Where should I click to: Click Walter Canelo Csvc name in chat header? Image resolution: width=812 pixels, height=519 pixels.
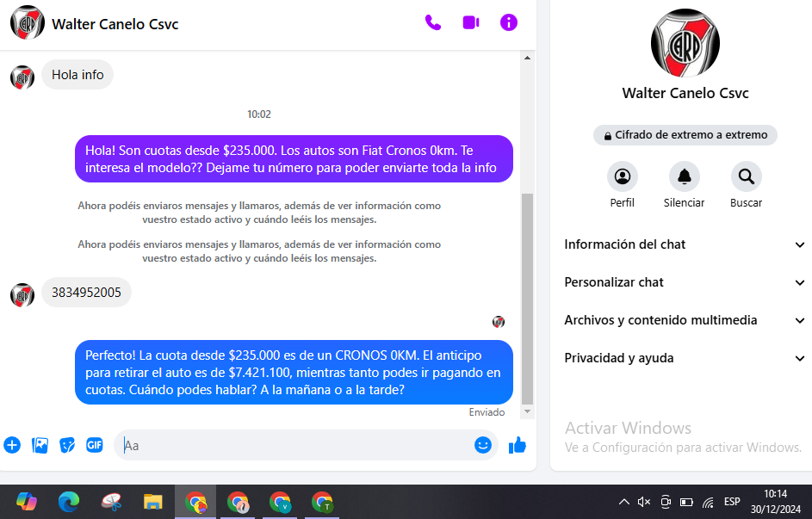click(x=115, y=24)
